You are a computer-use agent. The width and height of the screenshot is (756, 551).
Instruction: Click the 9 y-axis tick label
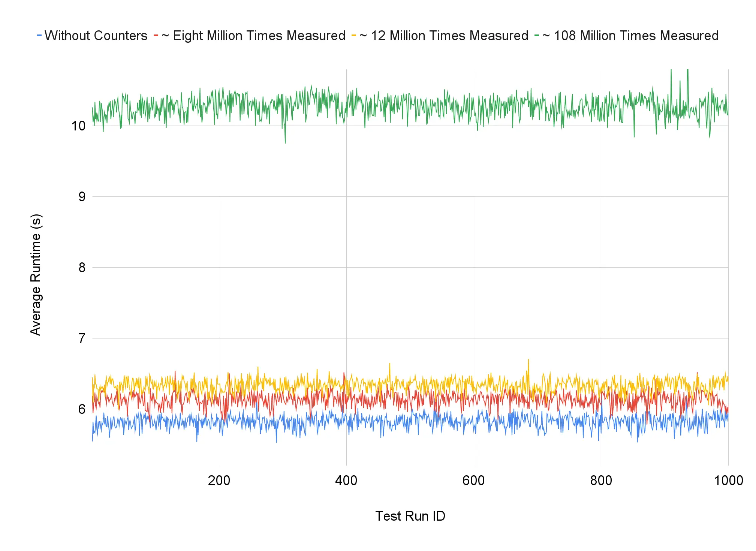[x=82, y=197]
